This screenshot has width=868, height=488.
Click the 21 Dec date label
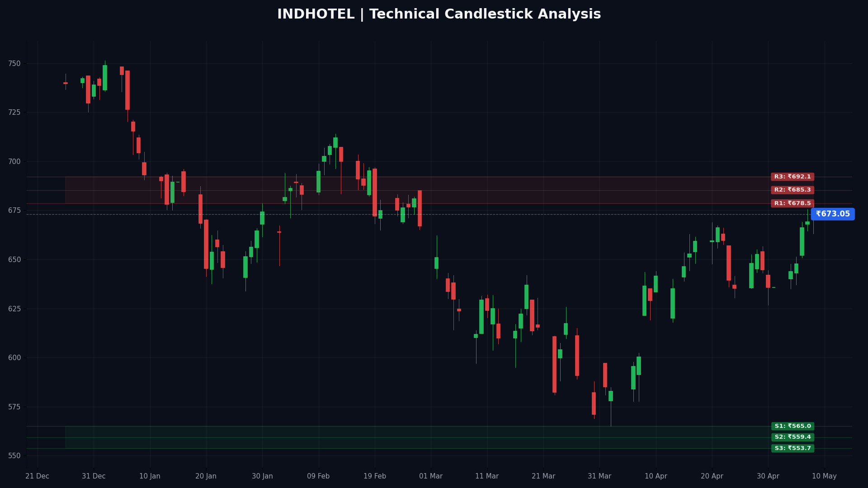(x=38, y=476)
